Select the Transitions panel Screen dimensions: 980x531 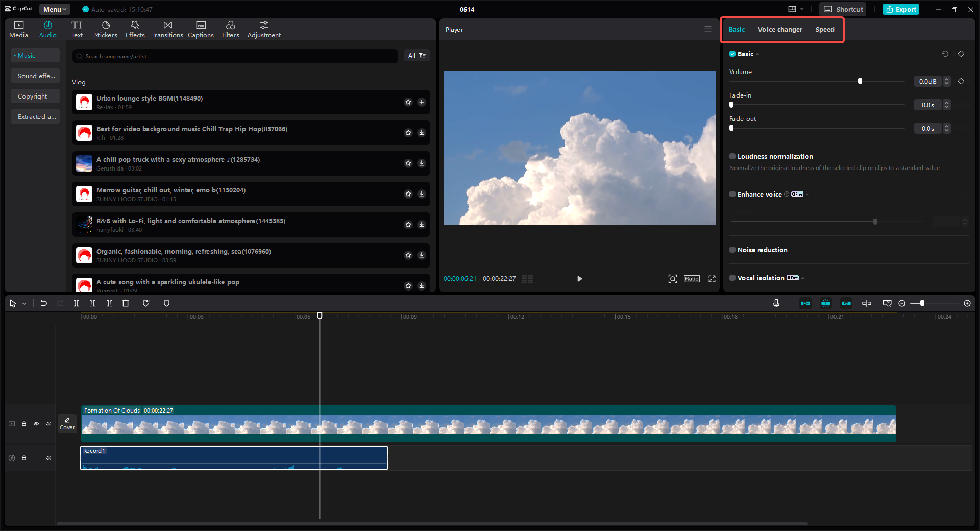pyautogui.click(x=167, y=29)
